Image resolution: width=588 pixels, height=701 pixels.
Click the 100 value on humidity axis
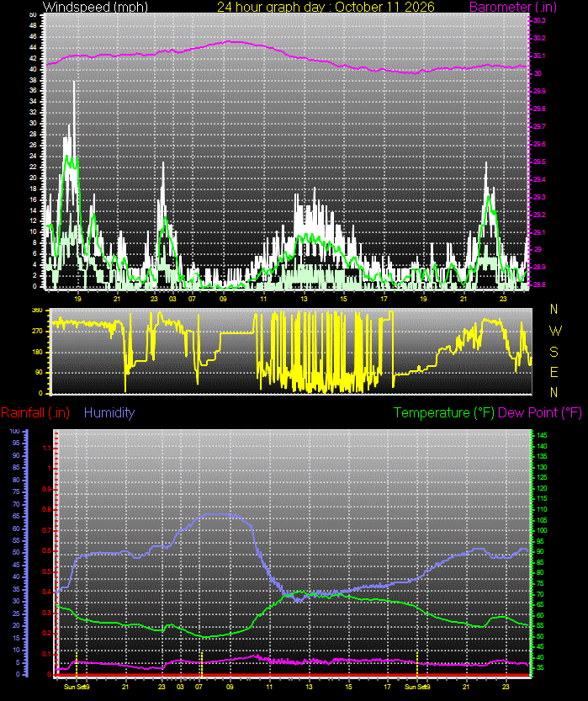click(14, 432)
